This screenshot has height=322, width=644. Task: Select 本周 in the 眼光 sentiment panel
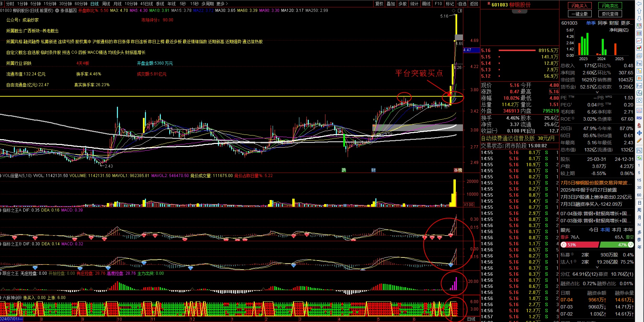pyautogui.click(x=605, y=230)
